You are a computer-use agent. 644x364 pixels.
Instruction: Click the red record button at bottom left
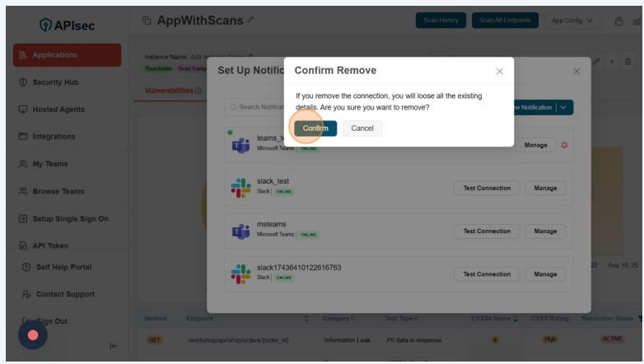[x=33, y=334]
